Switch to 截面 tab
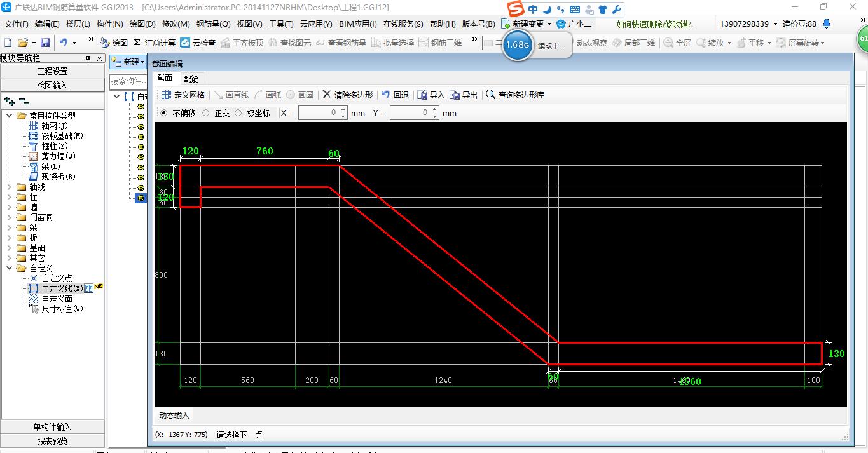Viewport: 868px width, 453px height. tap(165, 78)
